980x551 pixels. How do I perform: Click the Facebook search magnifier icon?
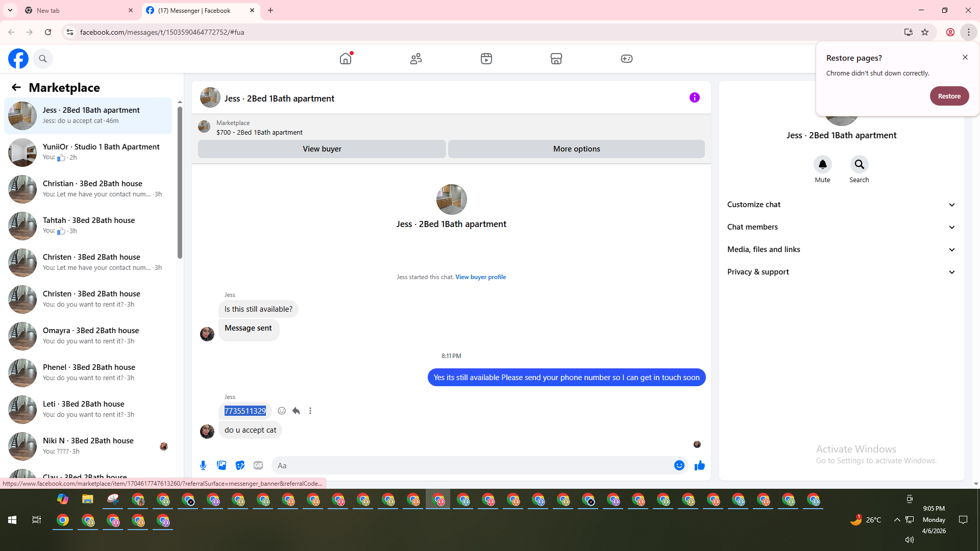(x=43, y=59)
